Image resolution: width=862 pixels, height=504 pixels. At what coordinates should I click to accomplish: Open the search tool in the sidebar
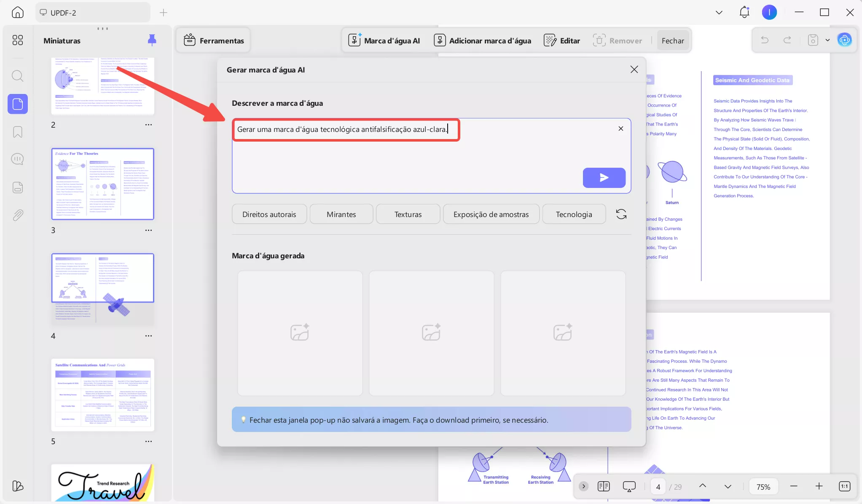coord(17,76)
